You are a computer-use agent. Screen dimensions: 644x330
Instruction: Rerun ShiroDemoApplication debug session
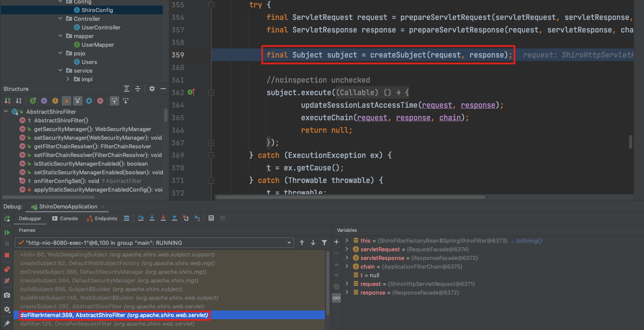point(7,219)
